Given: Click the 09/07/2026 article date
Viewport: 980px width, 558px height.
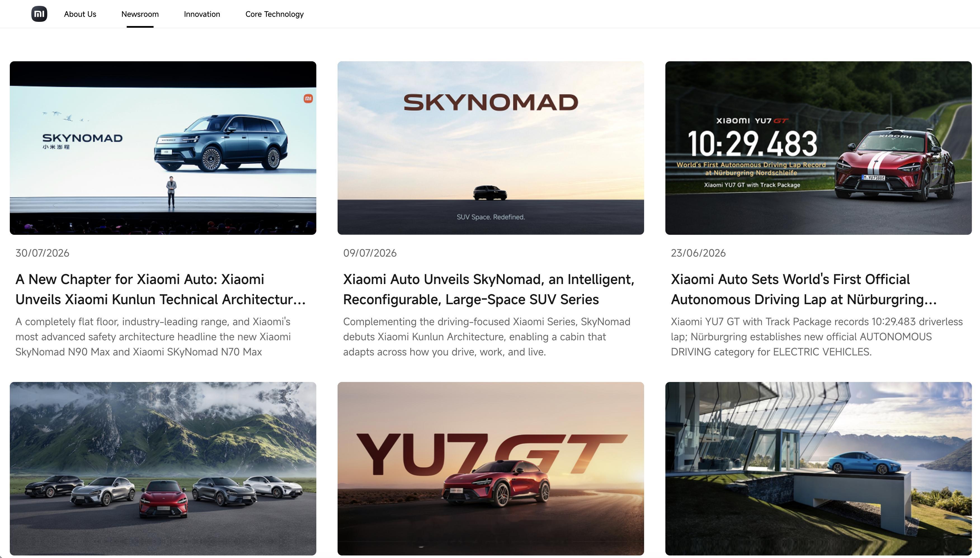Looking at the screenshot, I should 370,253.
